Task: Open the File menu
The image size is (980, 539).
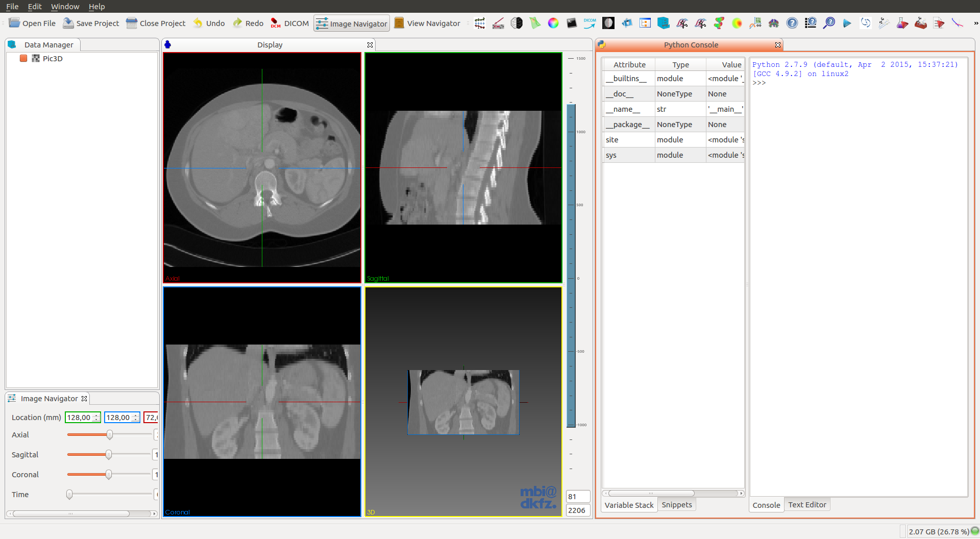Action: click(12, 6)
